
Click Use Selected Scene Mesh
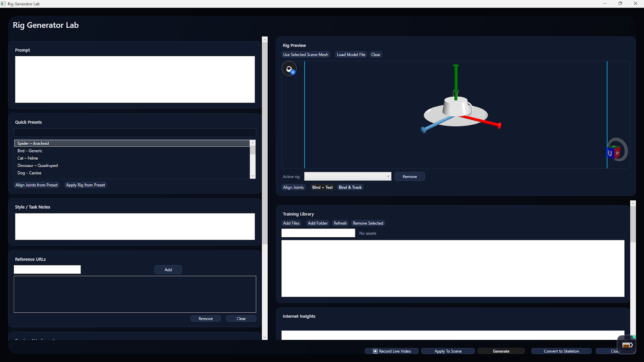pyautogui.click(x=305, y=54)
